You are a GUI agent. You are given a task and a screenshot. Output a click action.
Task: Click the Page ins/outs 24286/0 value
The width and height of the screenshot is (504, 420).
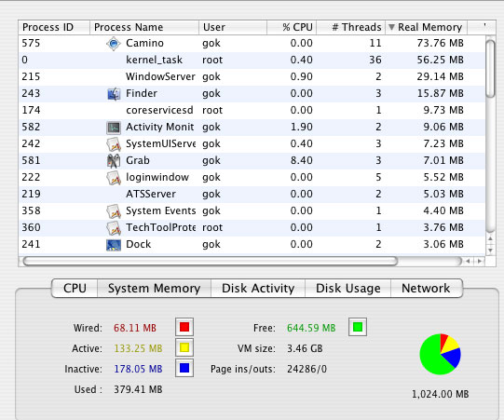click(306, 369)
